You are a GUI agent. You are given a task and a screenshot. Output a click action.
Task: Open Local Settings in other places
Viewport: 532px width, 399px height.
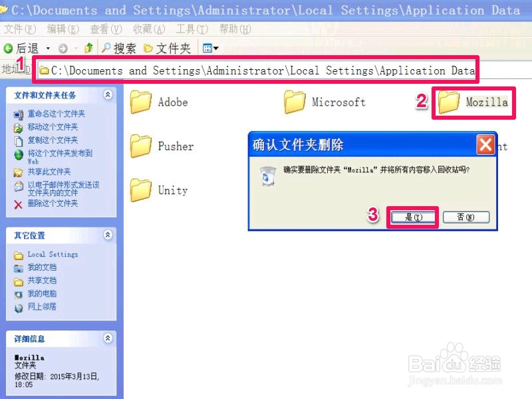(53, 255)
